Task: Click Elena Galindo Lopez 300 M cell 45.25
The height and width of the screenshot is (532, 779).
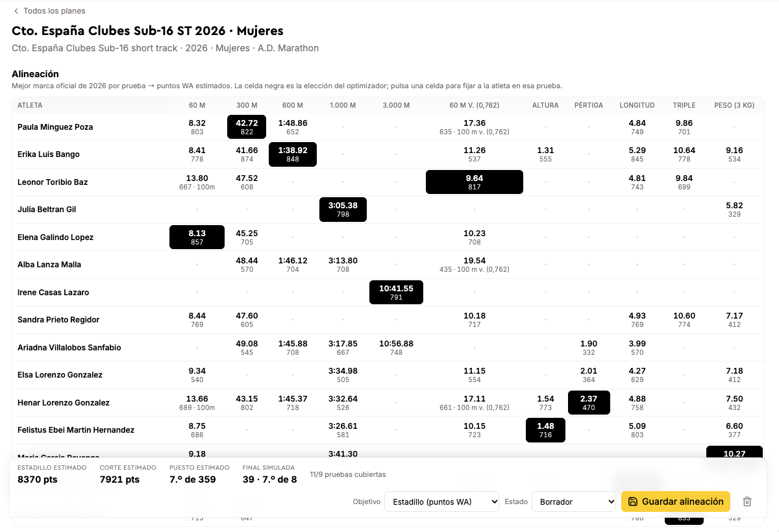Action: pyautogui.click(x=247, y=237)
